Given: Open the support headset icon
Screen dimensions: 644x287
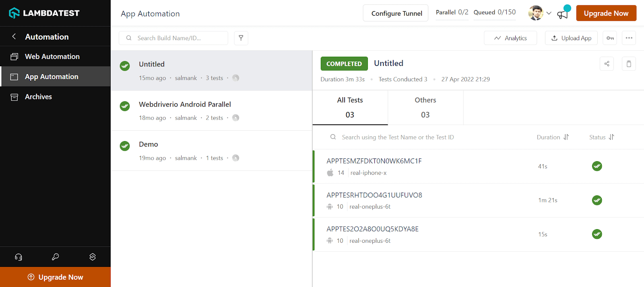Looking at the screenshot, I should pos(19,257).
